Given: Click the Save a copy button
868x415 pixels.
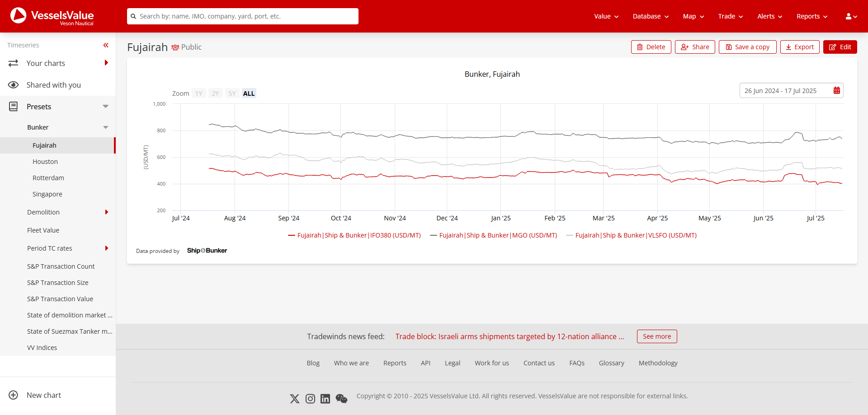Looking at the screenshot, I should [747, 47].
